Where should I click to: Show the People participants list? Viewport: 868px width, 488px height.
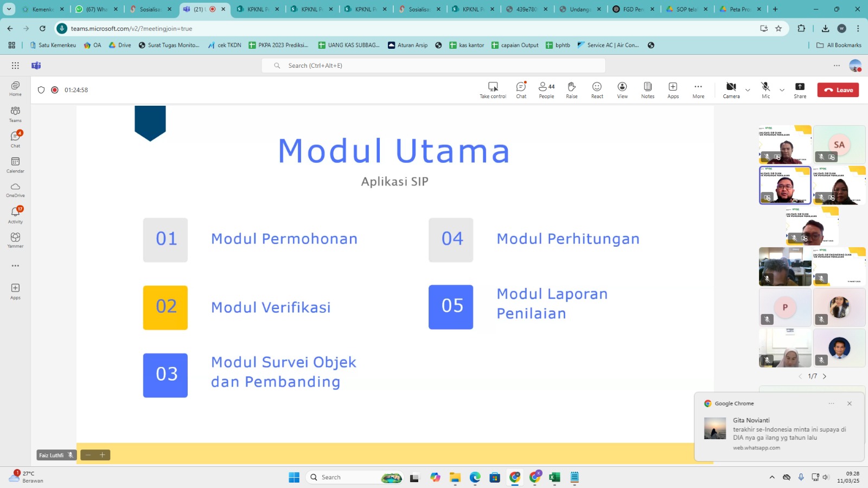click(546, 89)
